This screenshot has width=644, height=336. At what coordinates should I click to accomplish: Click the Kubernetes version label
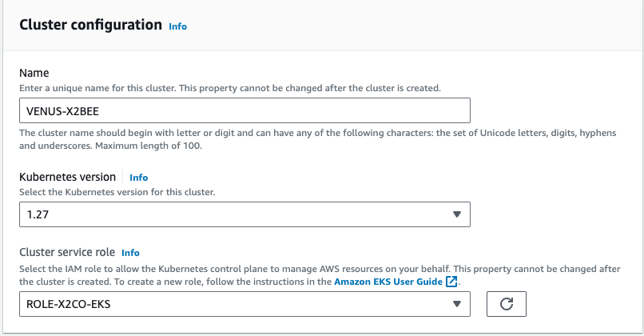click(68, 177)
